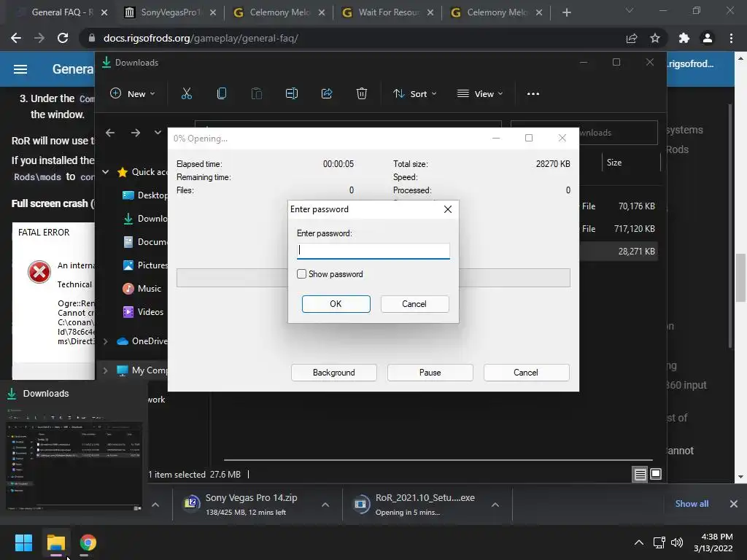Select the file row sized 28,271 KB

(x=619, y=251)
